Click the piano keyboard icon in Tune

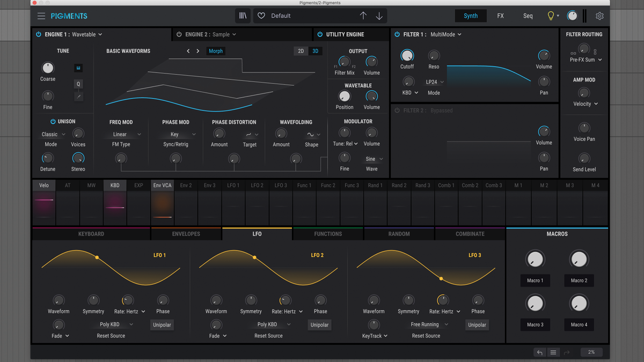click(x=79, y=68)
